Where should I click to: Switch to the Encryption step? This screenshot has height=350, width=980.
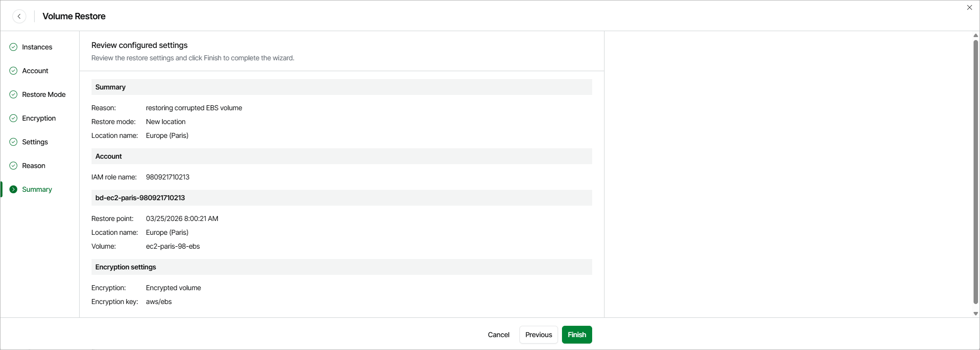39,118
